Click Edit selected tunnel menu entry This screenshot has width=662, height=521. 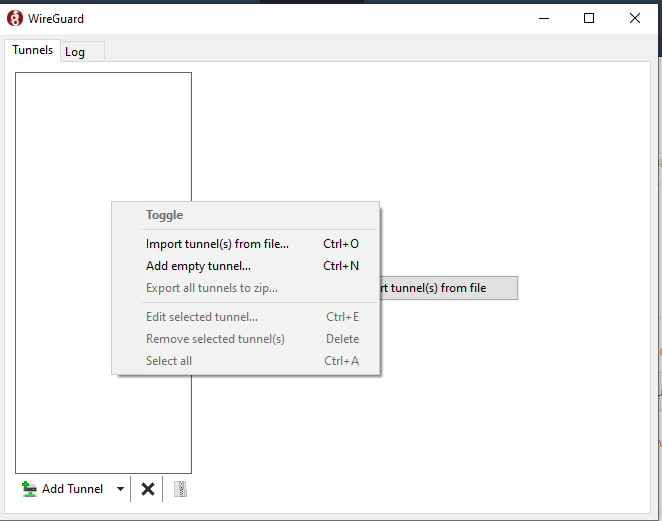coord(246,317)
